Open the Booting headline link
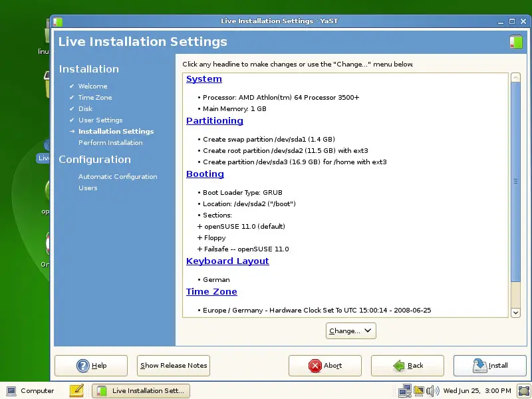Screen dimensions: 532x399 tap(205, 174)
